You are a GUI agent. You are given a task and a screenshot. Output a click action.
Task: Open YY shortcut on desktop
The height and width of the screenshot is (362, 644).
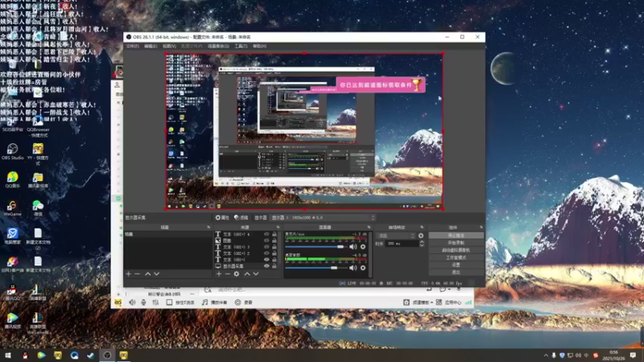[38, 154]
